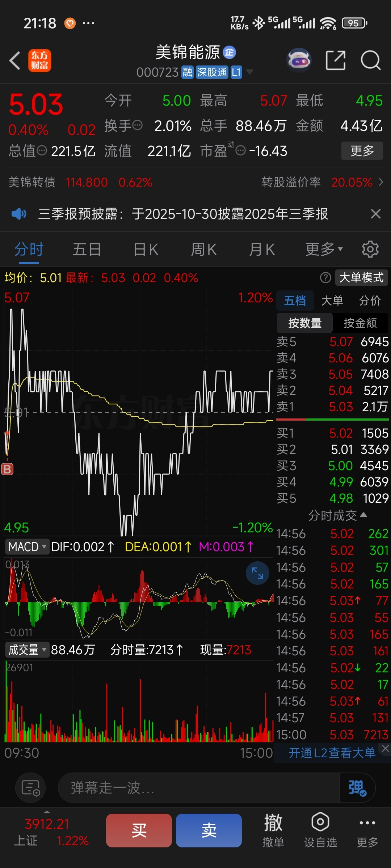The width and height of the screenshot is (391, 868).
Task: Tap the 融 margin trading tag
Action: pyautogui.click(x=188, y=72)
